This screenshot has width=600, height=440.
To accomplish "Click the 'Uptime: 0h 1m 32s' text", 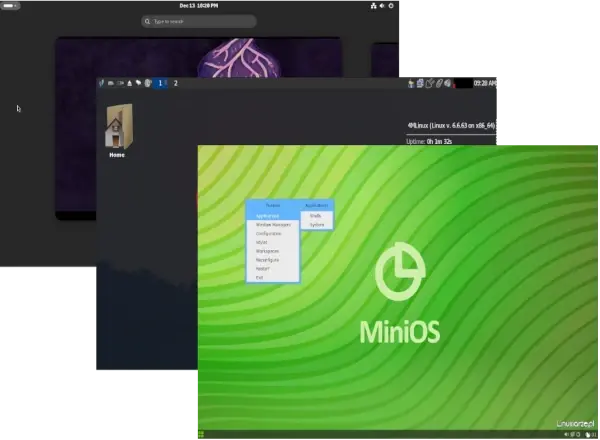I will (x=429, y=142).
